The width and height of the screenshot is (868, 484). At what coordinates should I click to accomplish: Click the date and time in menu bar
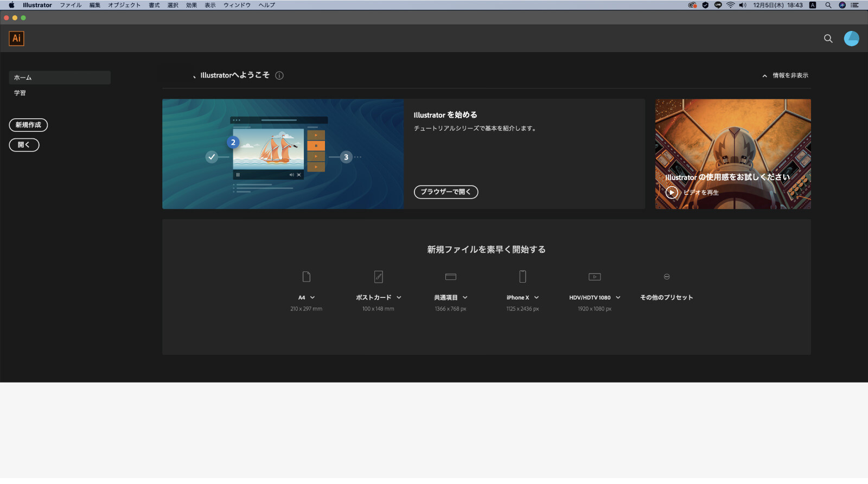click(777, 5)
